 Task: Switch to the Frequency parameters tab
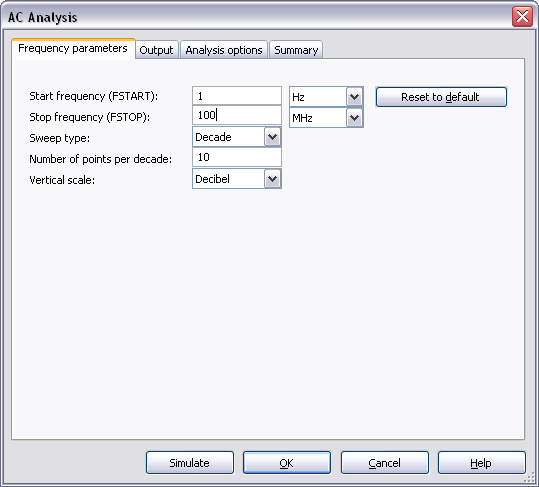click(x=73, y=49)
